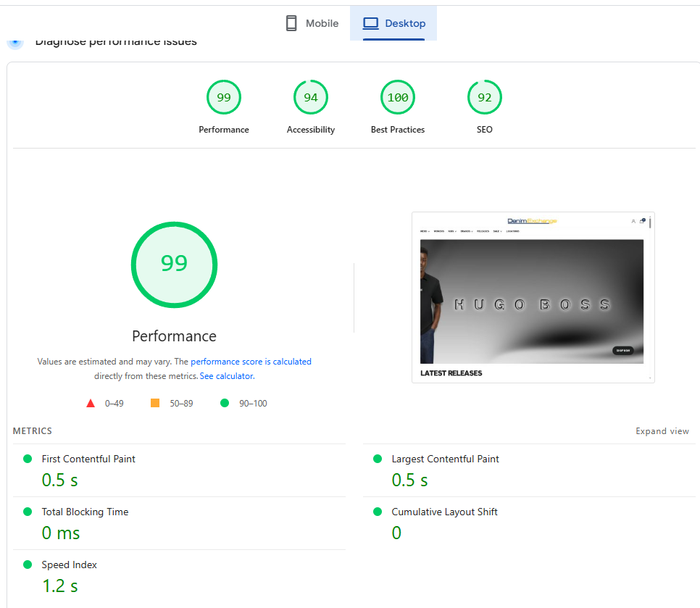Image resolution: width=700 pixels, height=608 pixels.
Task: Open the Best Practices gauge 100
Action: pyautogui.click(x=398, y=98)
